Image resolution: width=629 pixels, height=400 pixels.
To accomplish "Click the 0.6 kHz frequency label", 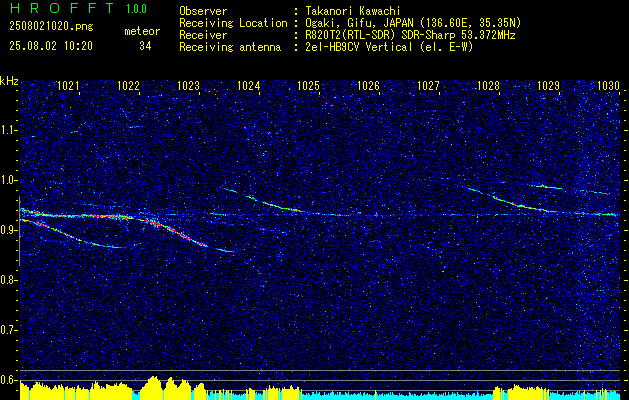I will point(8,380).
